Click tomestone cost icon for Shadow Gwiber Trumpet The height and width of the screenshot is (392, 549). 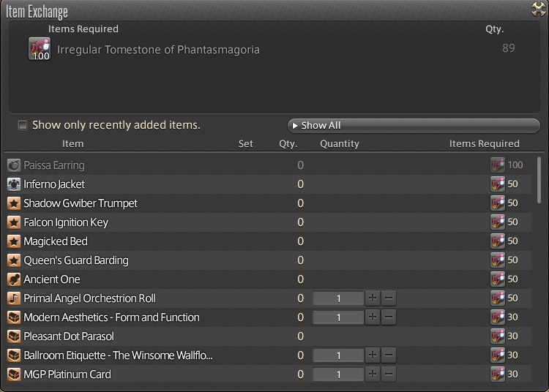coord(498,203)
